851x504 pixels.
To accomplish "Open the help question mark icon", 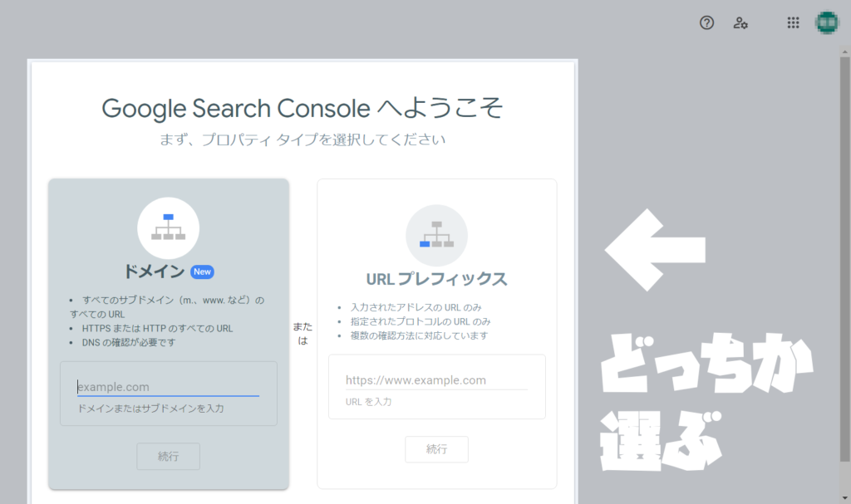I will (x=706, y=22).
